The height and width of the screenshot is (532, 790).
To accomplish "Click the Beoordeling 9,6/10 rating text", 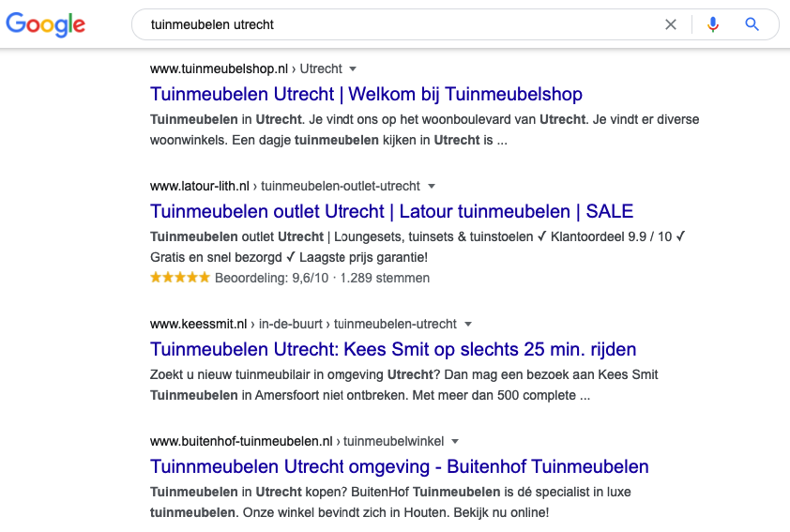I will [271, 278].
